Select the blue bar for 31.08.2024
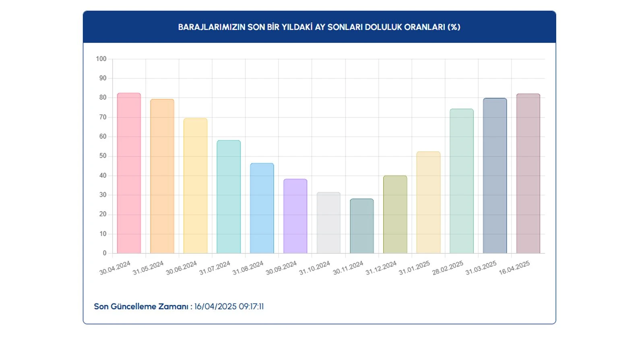 point(262,208)
